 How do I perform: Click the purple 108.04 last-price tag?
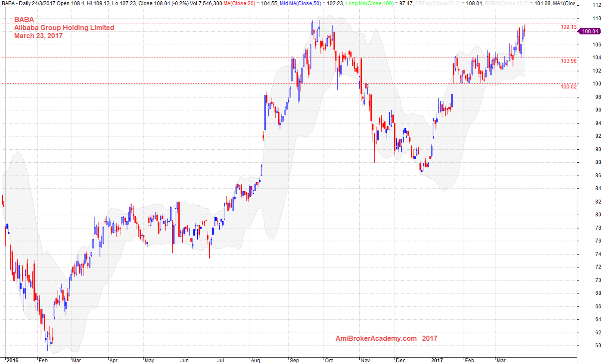(589, 31)
